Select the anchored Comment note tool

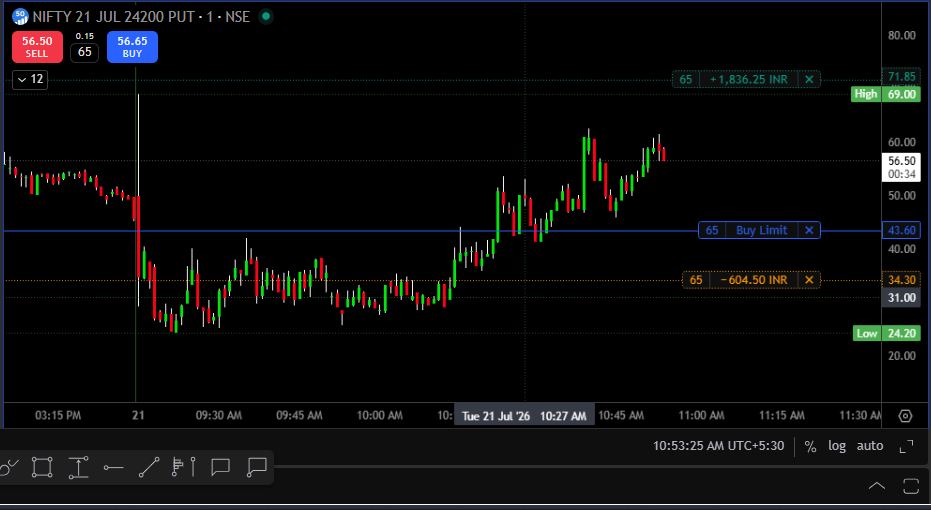tap(256, 467)
